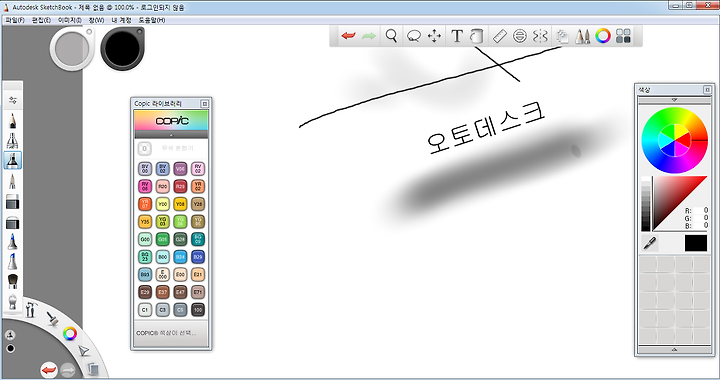Click the Copic colorless blender '0' marker
720x380 pixels.
click(x=144, y=148)
